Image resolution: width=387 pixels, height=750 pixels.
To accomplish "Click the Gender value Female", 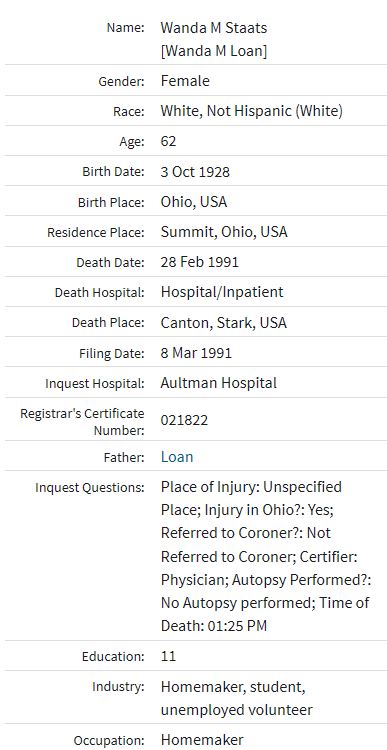I will [x=185, y=81].
